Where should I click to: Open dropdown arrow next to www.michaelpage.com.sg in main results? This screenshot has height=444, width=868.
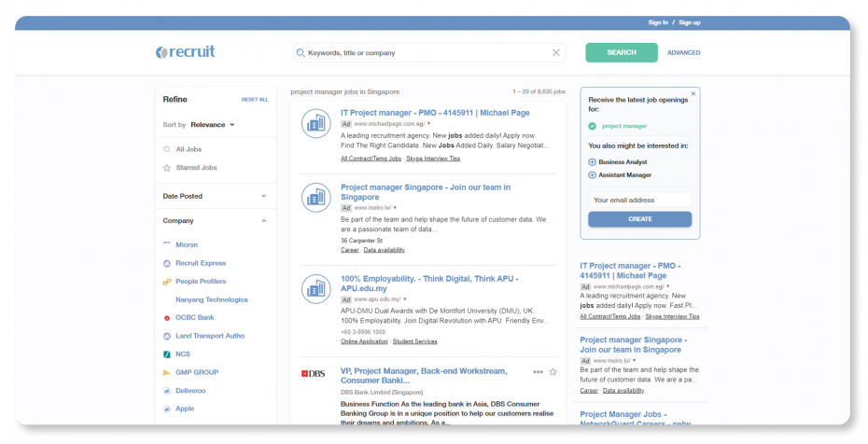428,124
